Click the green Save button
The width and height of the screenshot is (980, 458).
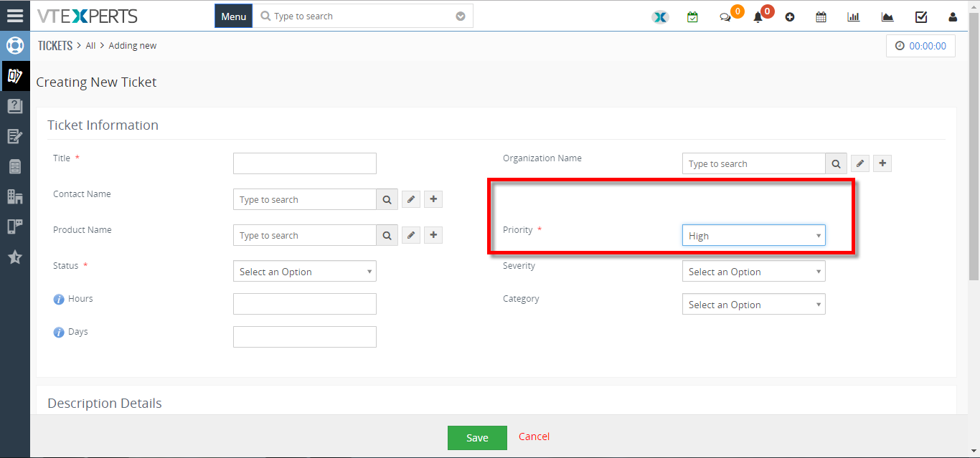point(477,438)
